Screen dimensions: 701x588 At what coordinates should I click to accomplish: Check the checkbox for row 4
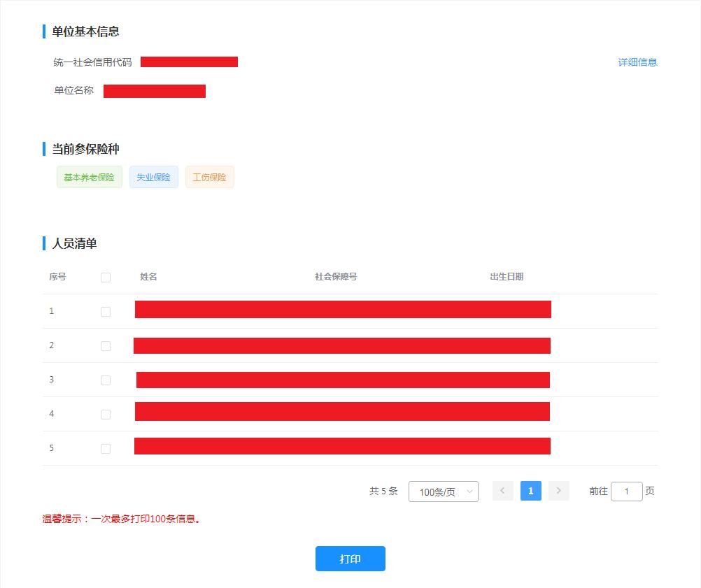[106, 414]
